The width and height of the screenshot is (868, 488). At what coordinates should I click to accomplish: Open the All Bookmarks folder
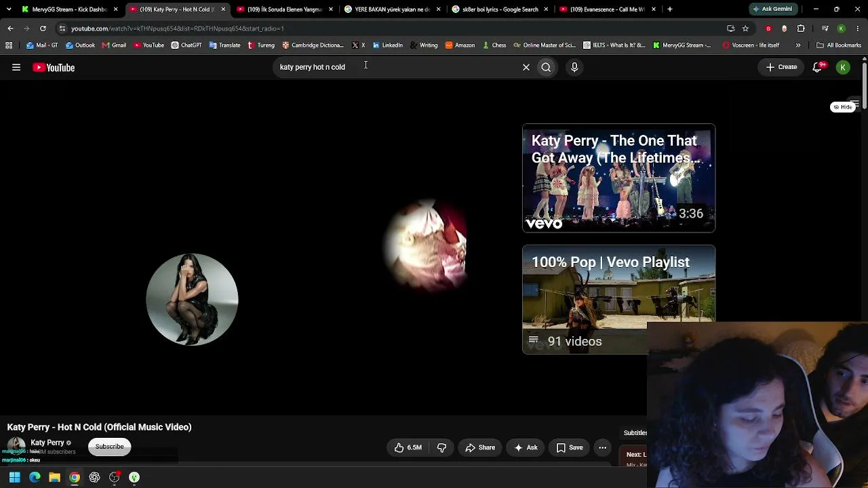tap(839, 45)
